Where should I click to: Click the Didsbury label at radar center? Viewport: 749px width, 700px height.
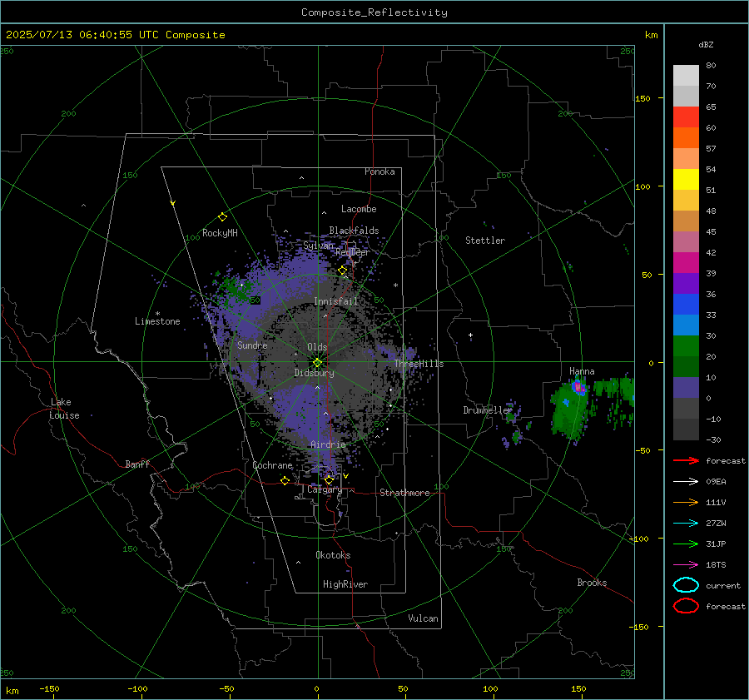(314, 373)
